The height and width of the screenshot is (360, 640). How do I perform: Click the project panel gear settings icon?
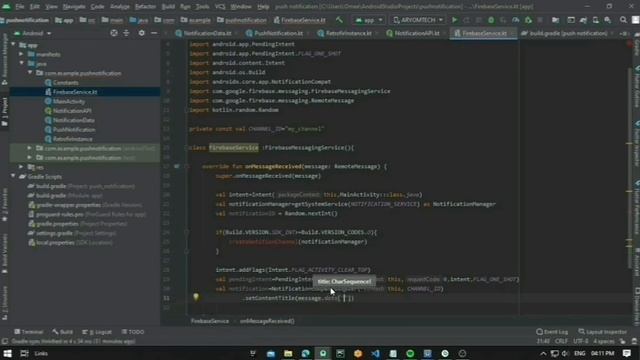pyautogui.click(x=141, y=33)
